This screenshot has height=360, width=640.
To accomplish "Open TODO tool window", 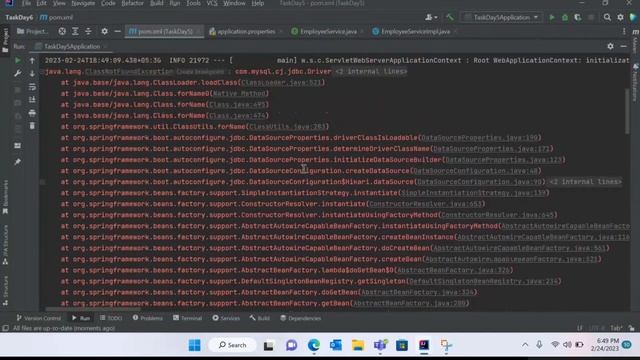I will (111, 318).
